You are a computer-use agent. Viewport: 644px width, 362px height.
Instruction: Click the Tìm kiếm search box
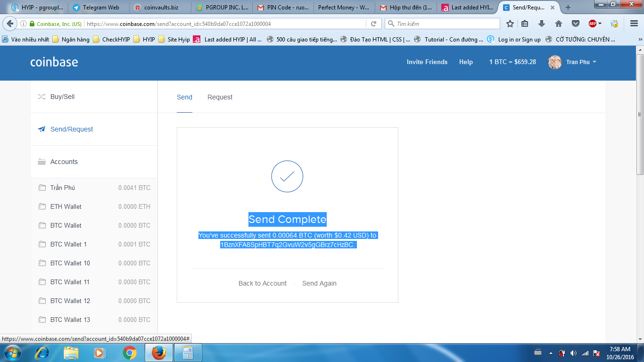(442, 24)
